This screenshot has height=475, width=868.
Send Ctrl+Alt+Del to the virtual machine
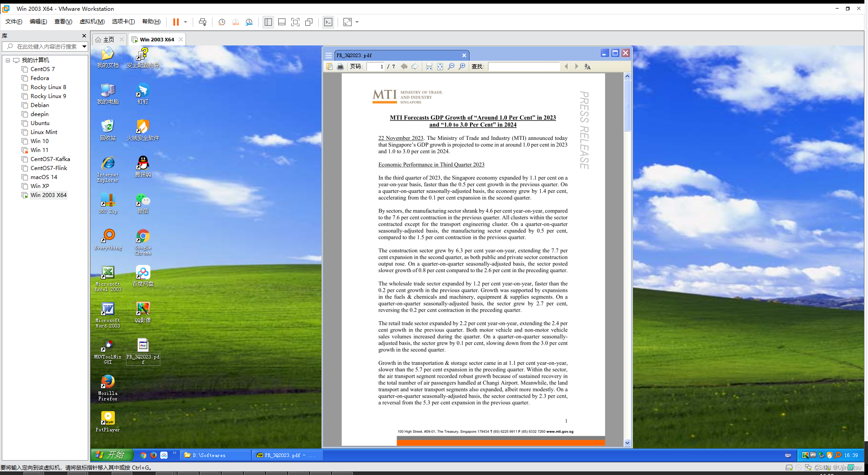pos(203,22)
